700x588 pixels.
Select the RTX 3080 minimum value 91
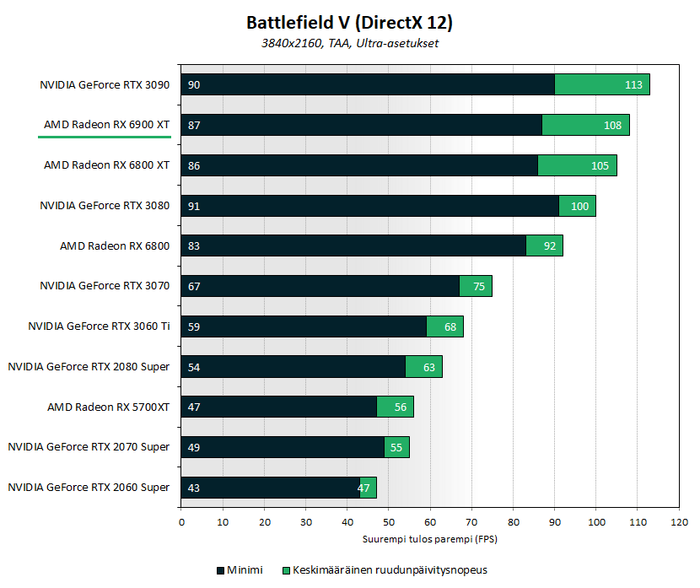[194, 207]
